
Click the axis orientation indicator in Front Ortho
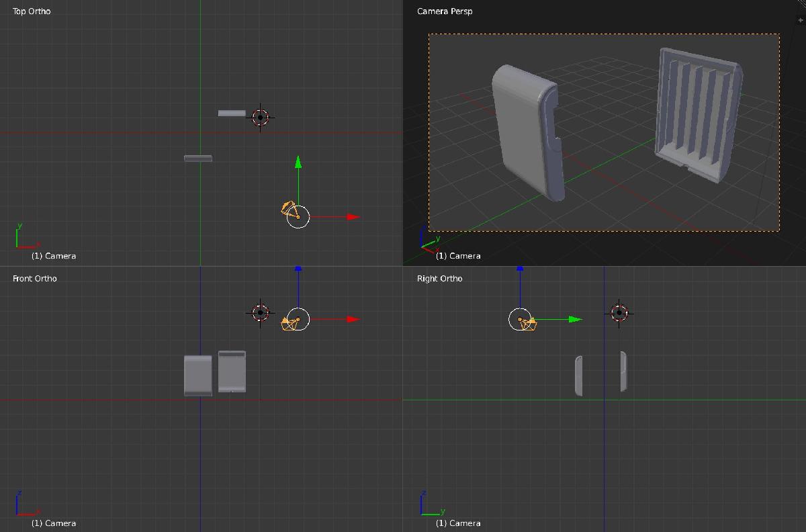pyautogui.click(x=28, y=503)
